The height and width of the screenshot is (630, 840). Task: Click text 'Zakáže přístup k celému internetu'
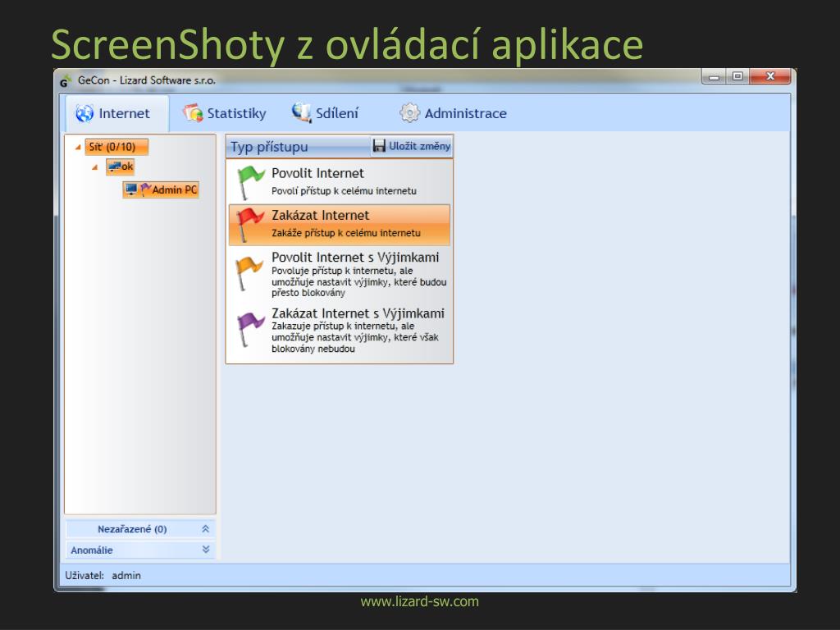346,233
